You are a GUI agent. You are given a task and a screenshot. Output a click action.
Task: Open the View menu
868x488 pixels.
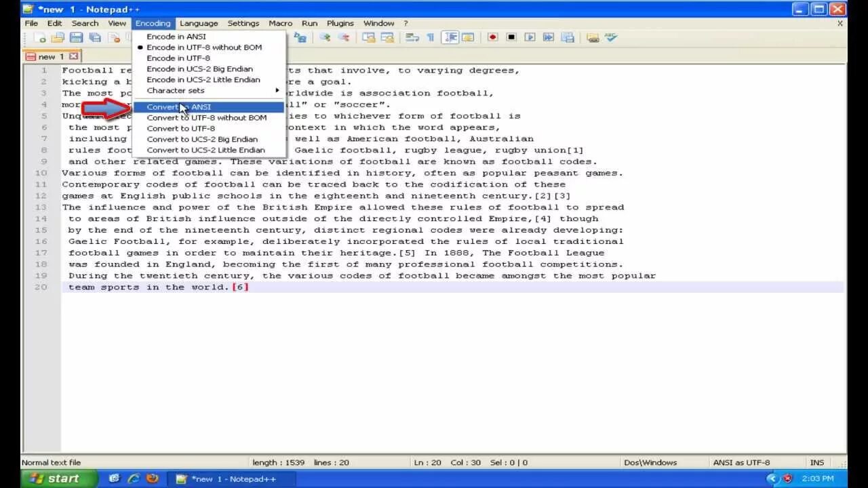(x=117, y=23)
